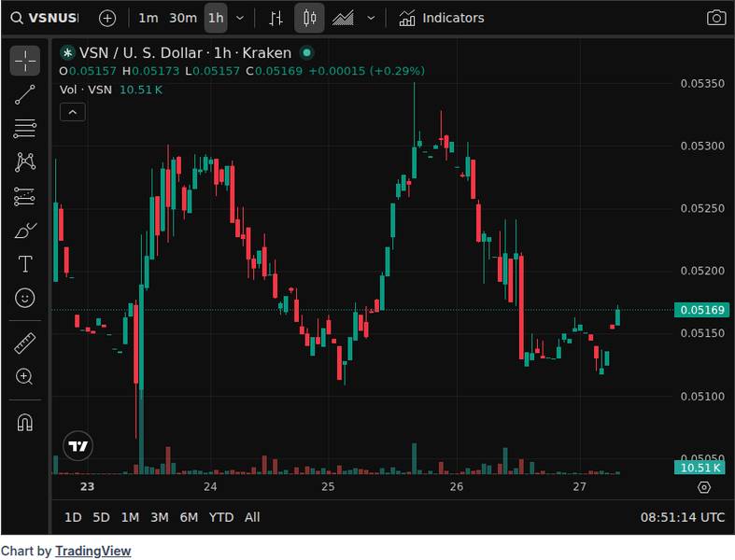Click date label 25 on time axis

[328, 486]
